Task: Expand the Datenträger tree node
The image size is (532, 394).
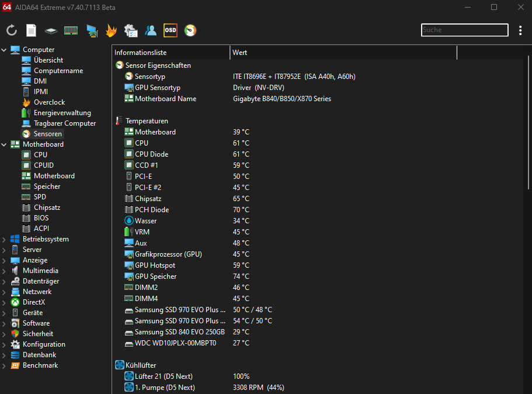Action: [4, 282]
